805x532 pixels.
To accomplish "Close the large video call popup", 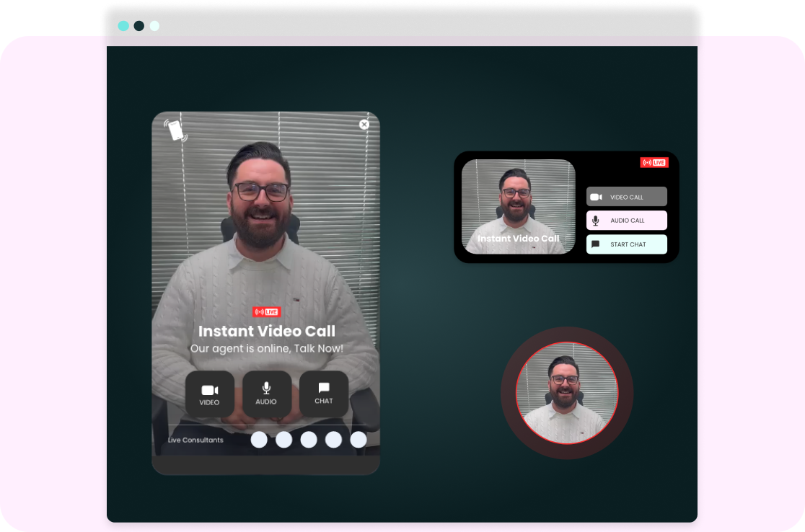I will point(364,125).
